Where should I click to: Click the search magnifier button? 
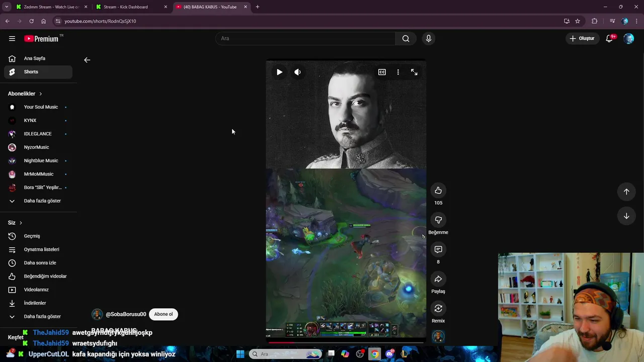[406, 38]
